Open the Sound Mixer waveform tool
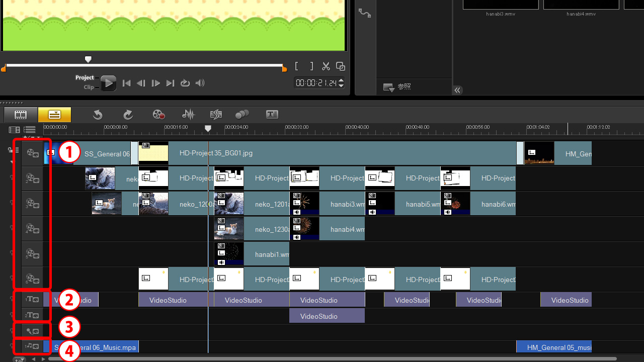This screenshot has height=362, width=644. tap(188, 115)
